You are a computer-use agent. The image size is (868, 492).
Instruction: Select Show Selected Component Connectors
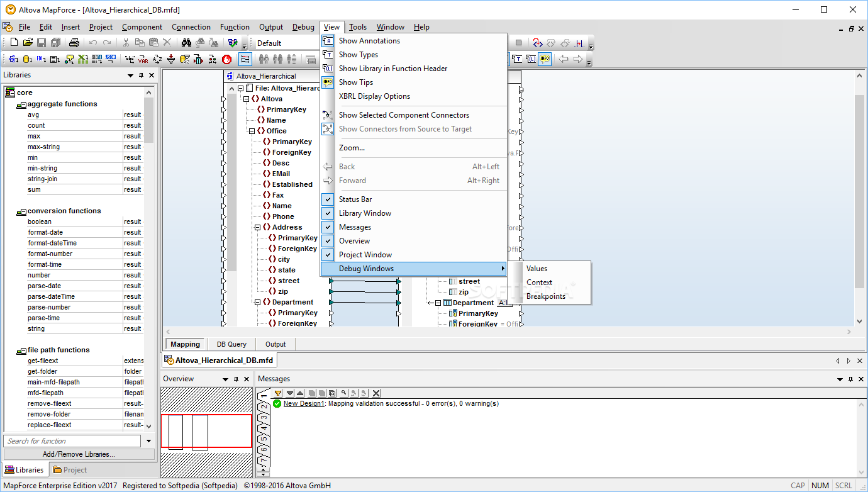[414, 115]
